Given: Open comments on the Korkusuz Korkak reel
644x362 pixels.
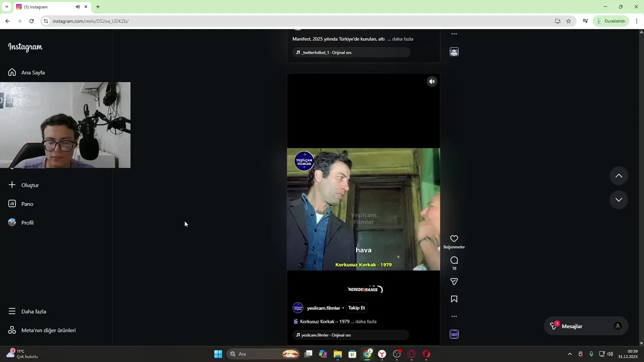Looking at the screenshot, I should [454, 260].
